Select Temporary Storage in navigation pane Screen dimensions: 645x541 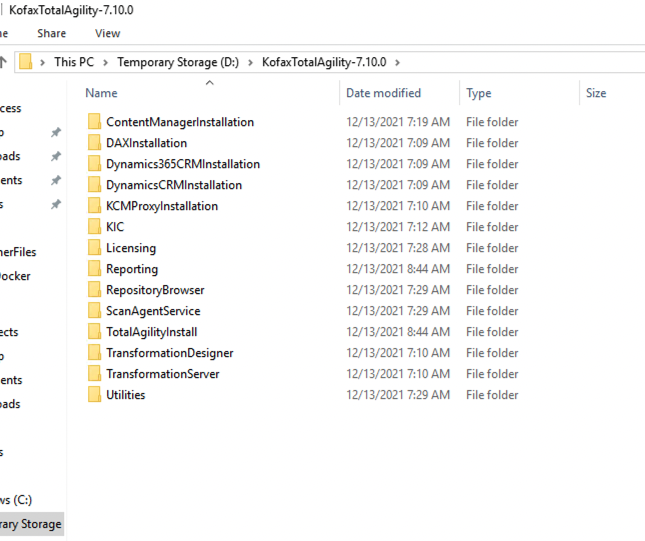point(32,524)
